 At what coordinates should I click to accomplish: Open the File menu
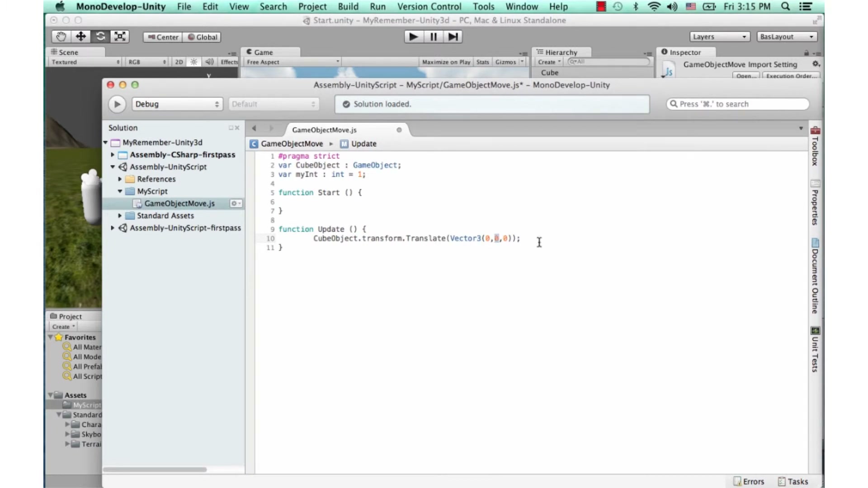(x=184, y=6)
